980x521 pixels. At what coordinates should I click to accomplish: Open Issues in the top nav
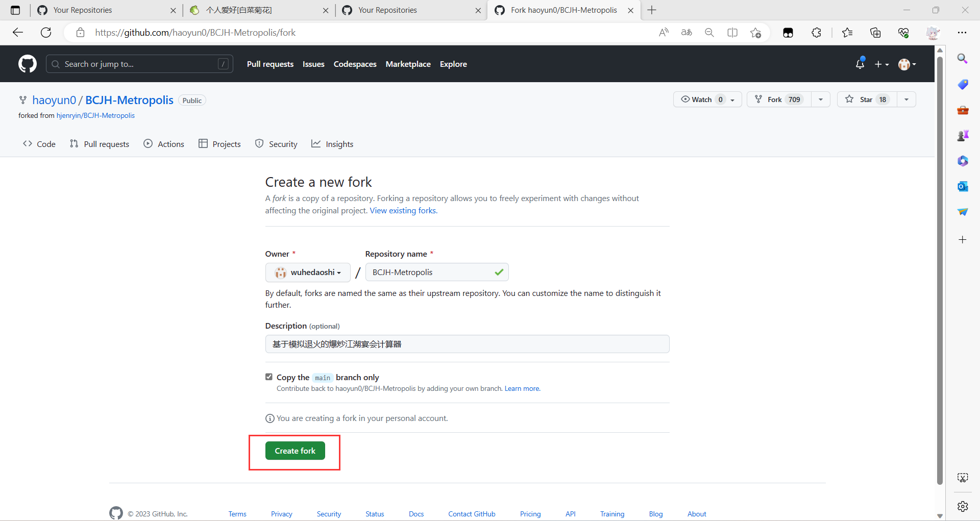[313, 64]
